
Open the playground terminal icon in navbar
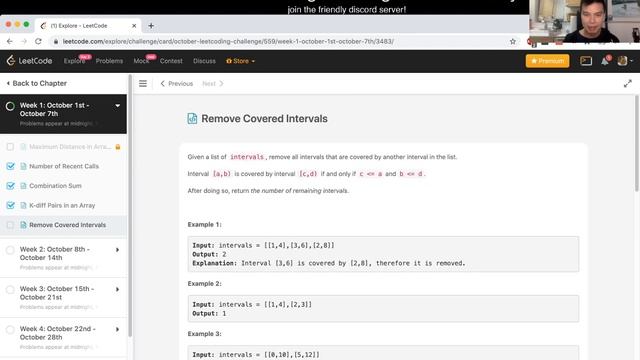(586, 61)
